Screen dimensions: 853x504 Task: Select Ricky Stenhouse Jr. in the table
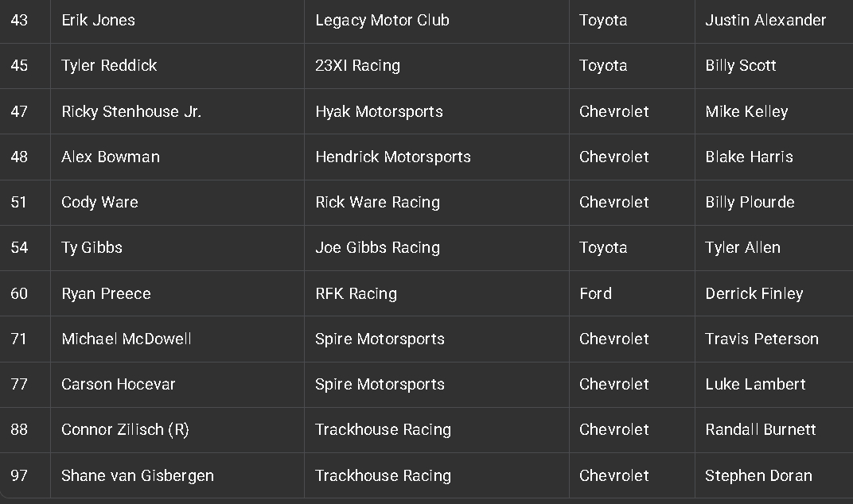point(131,111)
